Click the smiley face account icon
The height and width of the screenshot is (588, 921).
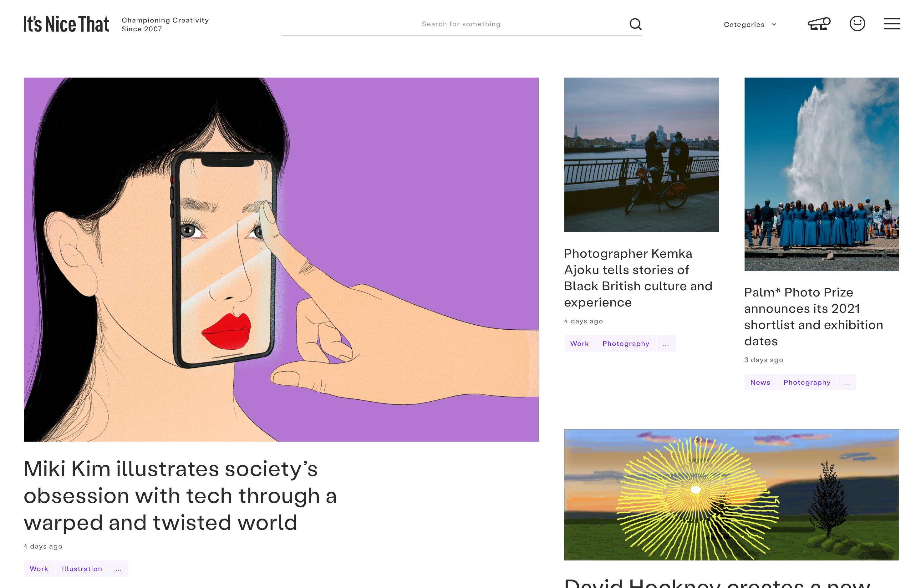click(857, 24)
